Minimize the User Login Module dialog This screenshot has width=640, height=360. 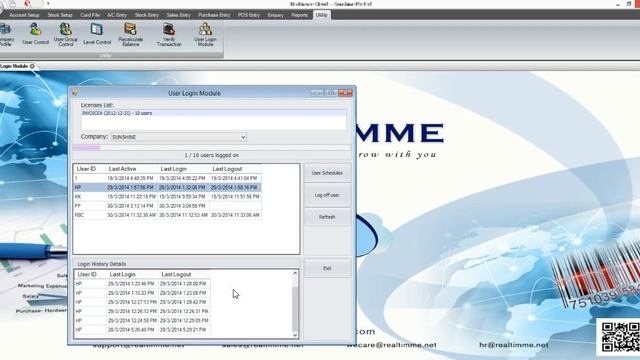(317, 93)
